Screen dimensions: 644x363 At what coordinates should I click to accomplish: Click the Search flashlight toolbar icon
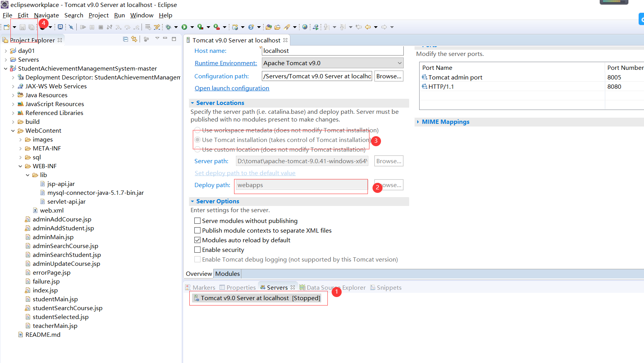[287, 27]
